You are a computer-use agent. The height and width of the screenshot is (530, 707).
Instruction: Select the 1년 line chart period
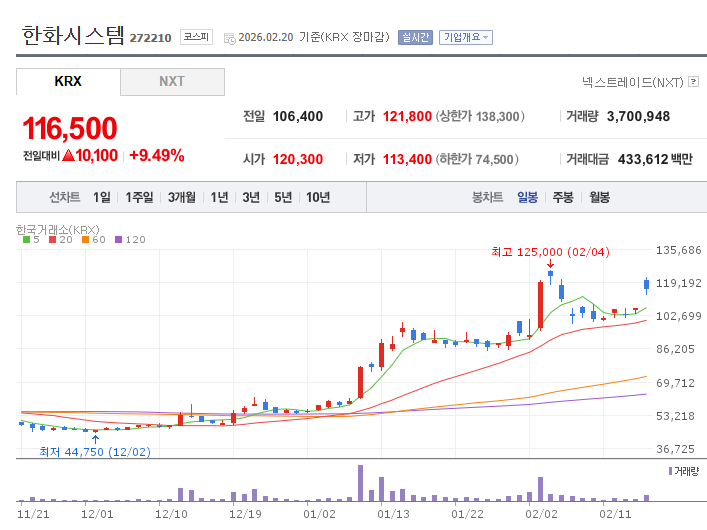[220, 197]
